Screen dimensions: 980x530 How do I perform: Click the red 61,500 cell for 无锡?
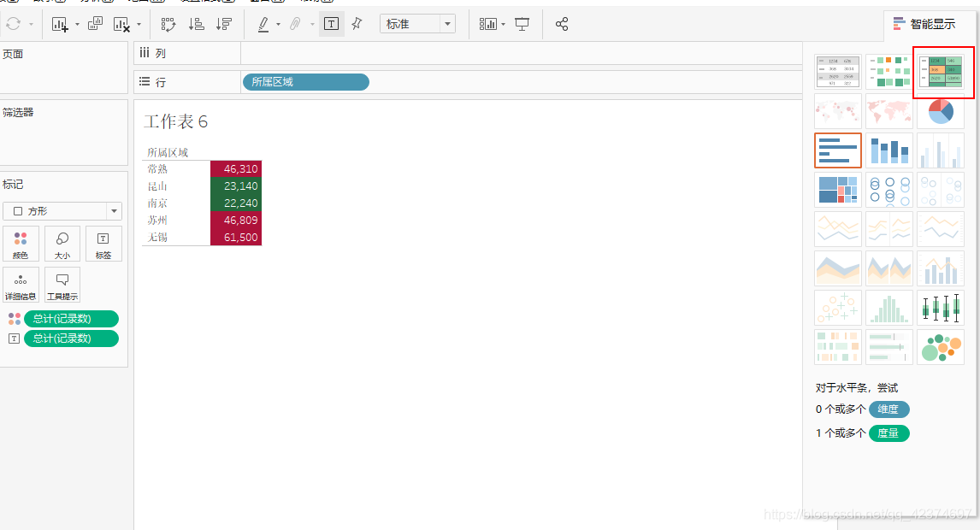(236, 237)
